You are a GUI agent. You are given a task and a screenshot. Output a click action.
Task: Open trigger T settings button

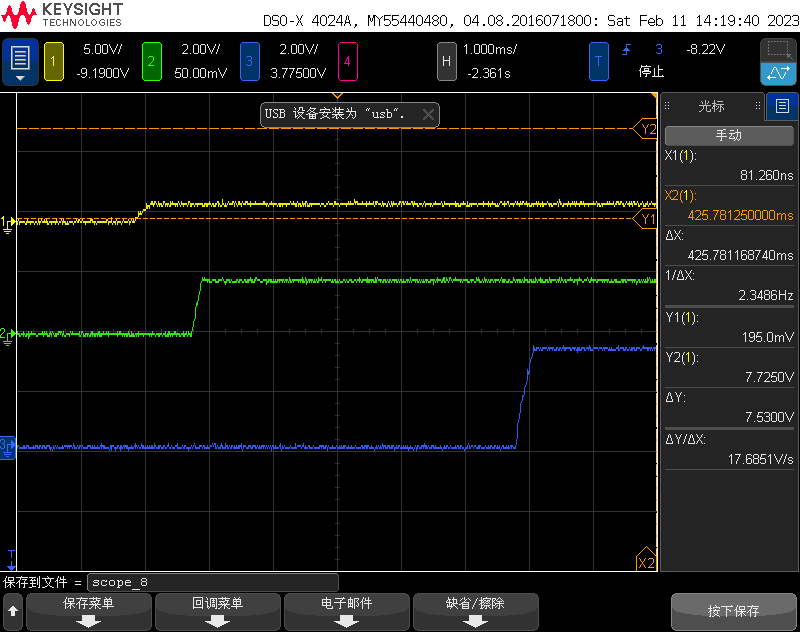[x=598, y=62]
